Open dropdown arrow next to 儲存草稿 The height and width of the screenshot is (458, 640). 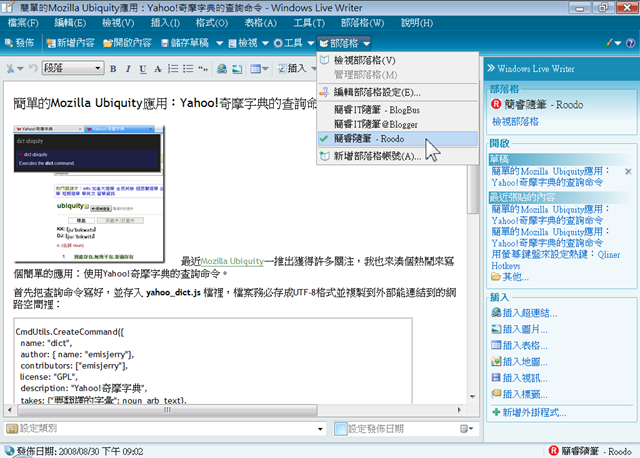click(219, 43)
